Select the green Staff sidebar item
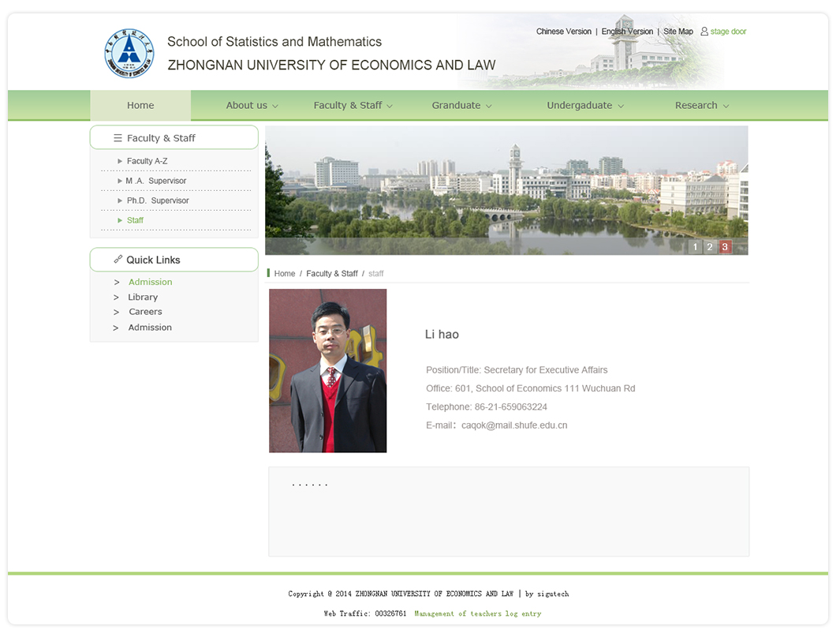840x637 pixels. [x=135, y=220]
